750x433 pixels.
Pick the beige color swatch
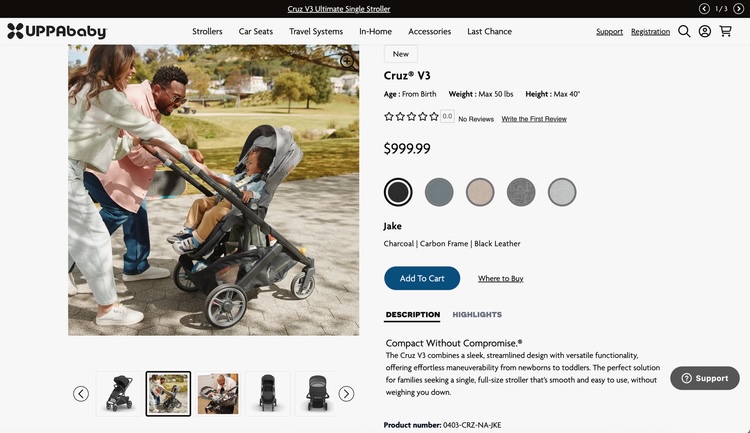[x=480, y=192]
